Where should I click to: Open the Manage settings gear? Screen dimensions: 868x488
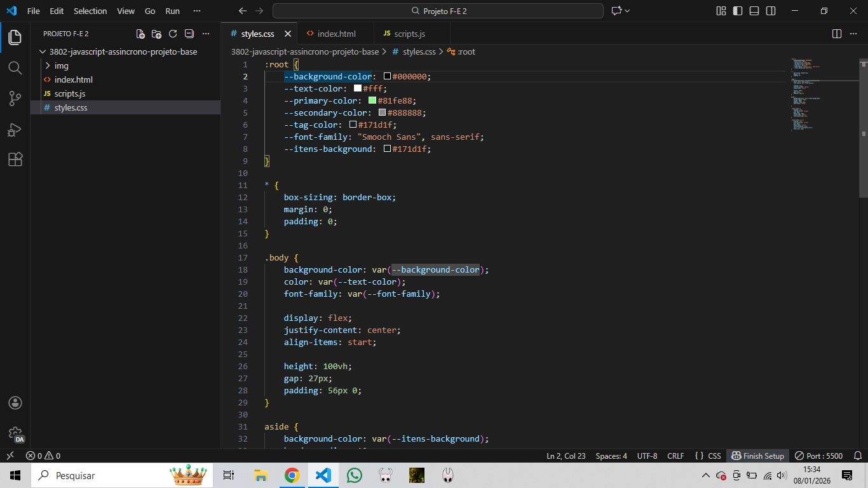(15, 433)
